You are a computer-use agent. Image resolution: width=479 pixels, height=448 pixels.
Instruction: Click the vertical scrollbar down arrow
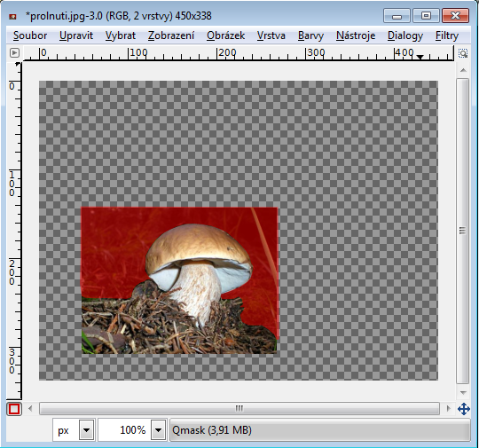pyautogui.click(x=463, y=392)
